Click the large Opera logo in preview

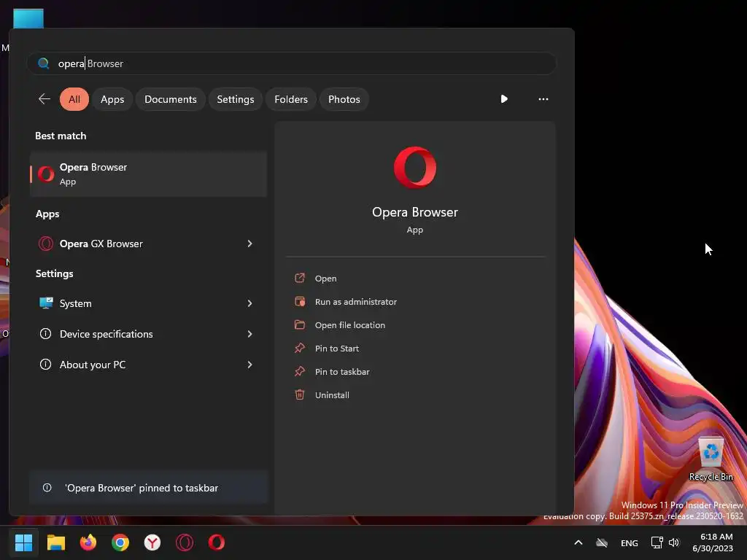click(x=415, y=167)
